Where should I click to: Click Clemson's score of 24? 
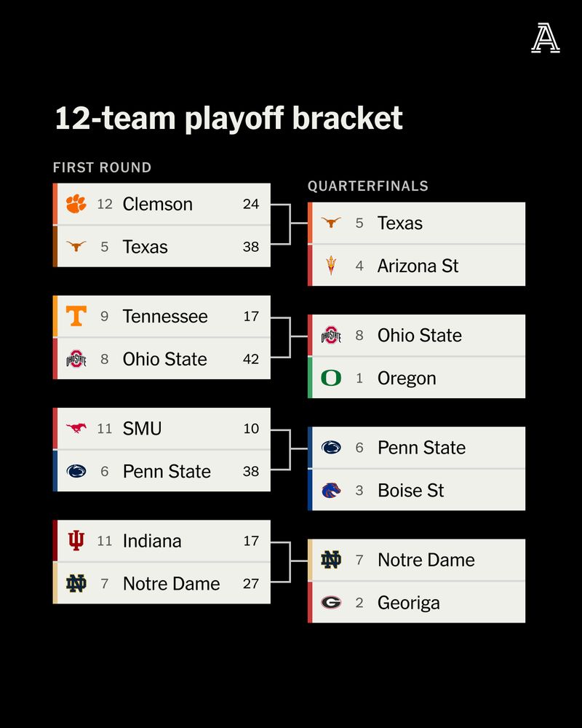[x=251, y=204]
